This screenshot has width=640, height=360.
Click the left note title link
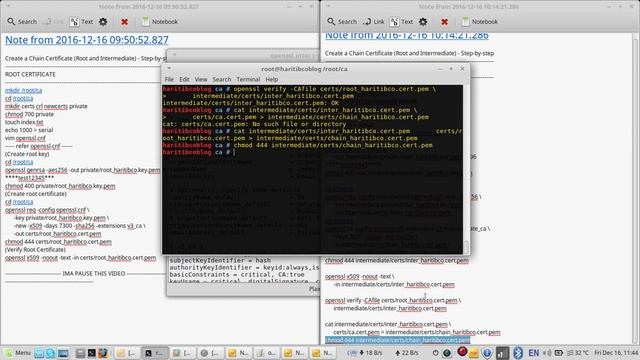87,40
